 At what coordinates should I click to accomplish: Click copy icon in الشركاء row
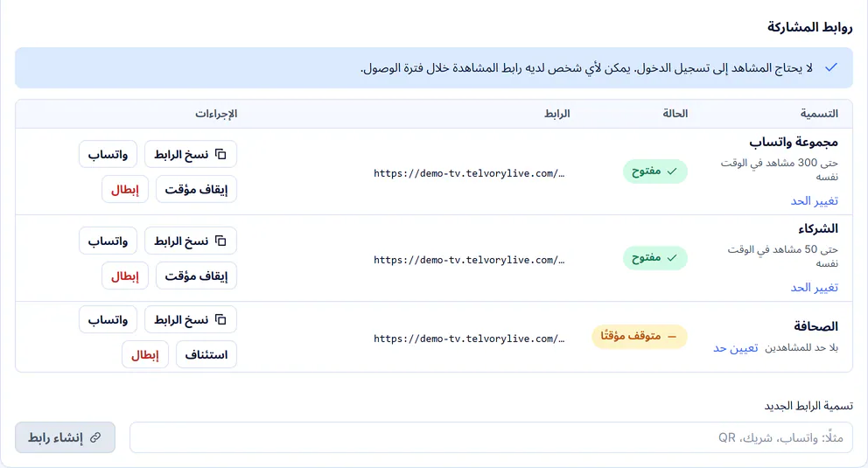click(x=220, y=241)
